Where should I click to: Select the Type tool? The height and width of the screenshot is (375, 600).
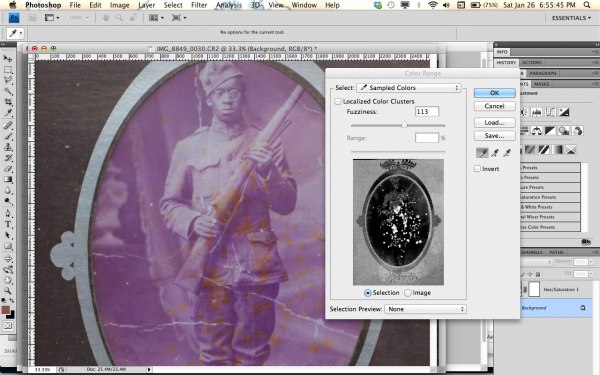pos(8,224)
